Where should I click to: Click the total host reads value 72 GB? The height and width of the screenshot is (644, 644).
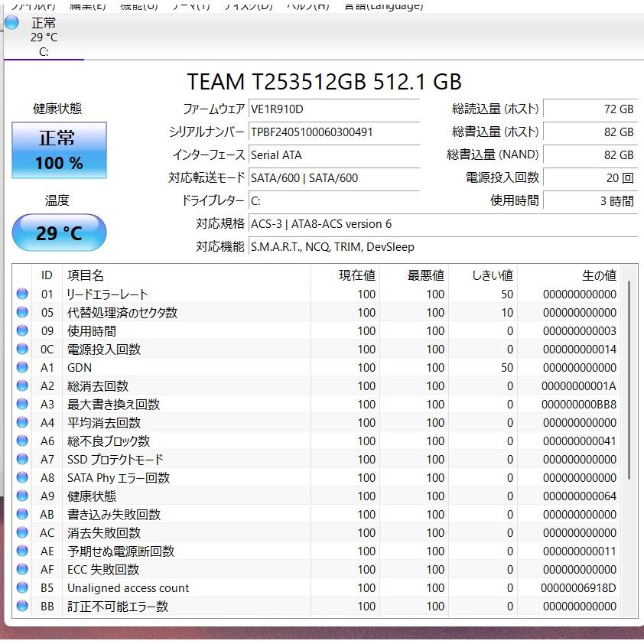point(590,109)
